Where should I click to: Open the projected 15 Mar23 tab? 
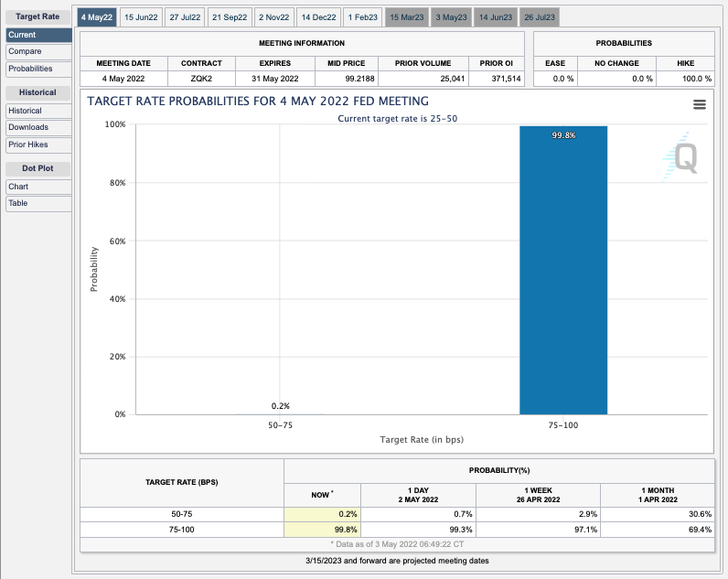[x=407, y=17]
